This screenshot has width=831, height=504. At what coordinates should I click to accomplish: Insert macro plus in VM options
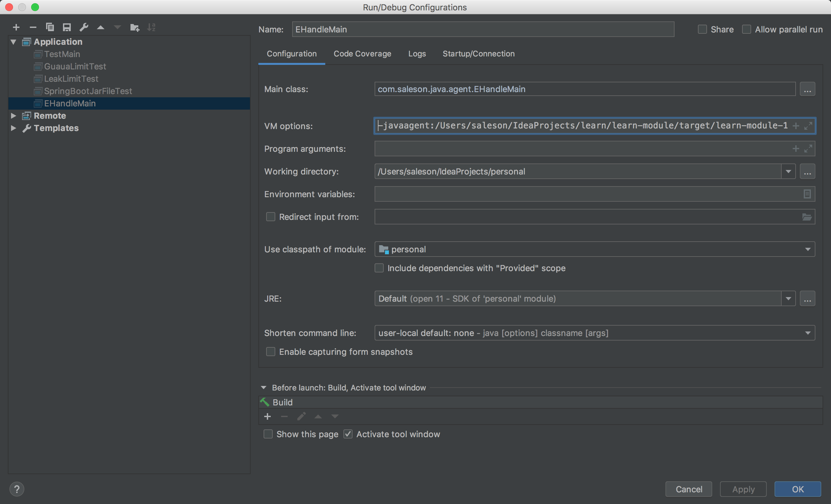tap(796, 126)
